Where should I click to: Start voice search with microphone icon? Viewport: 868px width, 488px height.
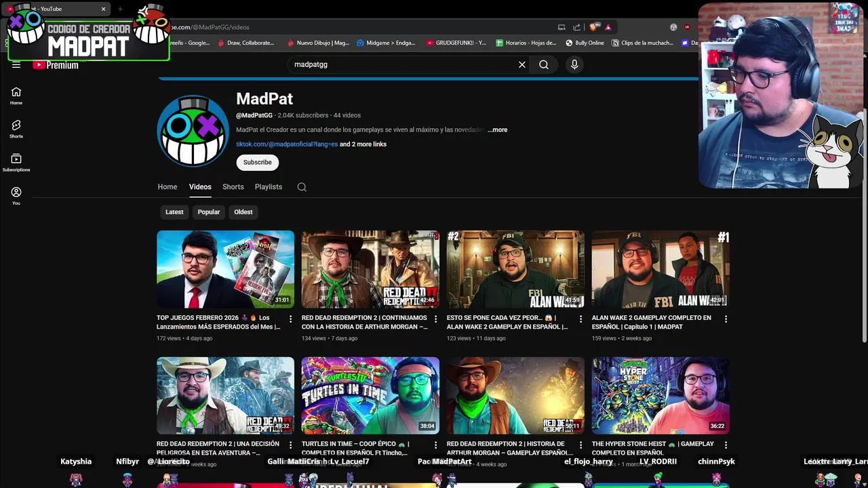click(x=574, y=64)
